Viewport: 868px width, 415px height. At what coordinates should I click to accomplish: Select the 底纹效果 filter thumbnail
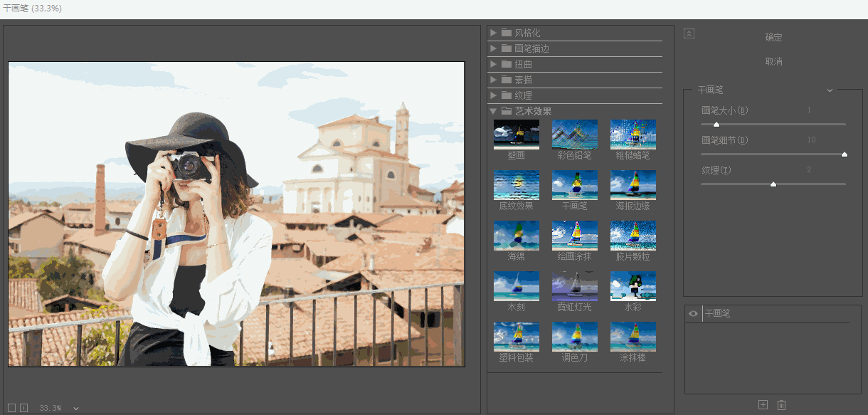point(517,184)
